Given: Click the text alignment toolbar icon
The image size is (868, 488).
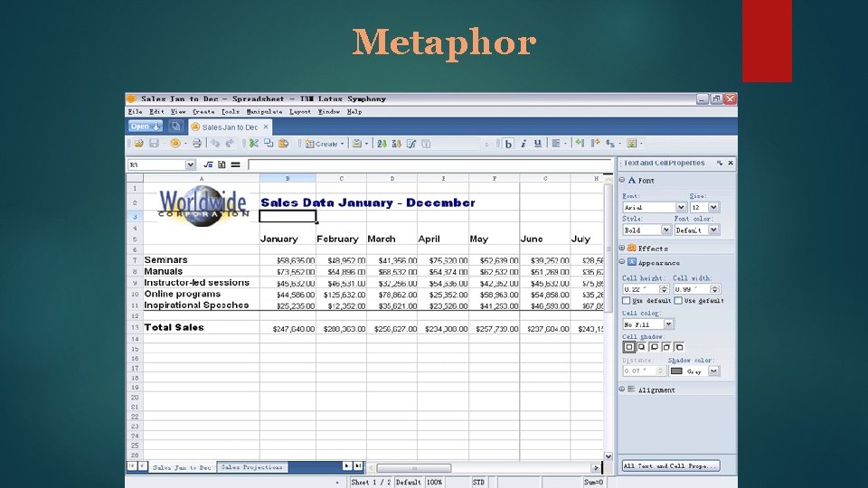Looking at the screenshot, I should pos(556,144).
